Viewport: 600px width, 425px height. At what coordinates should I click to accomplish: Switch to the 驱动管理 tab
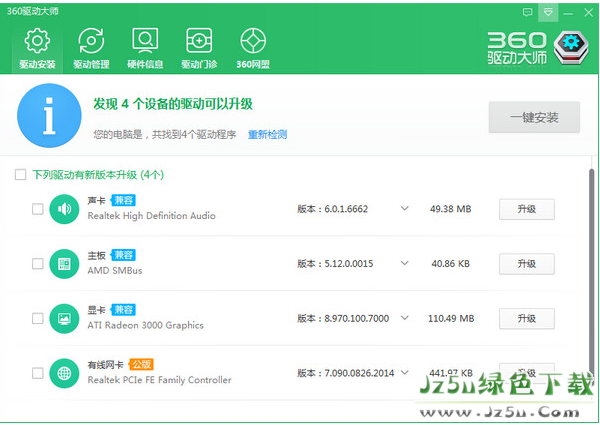[91, 48]
